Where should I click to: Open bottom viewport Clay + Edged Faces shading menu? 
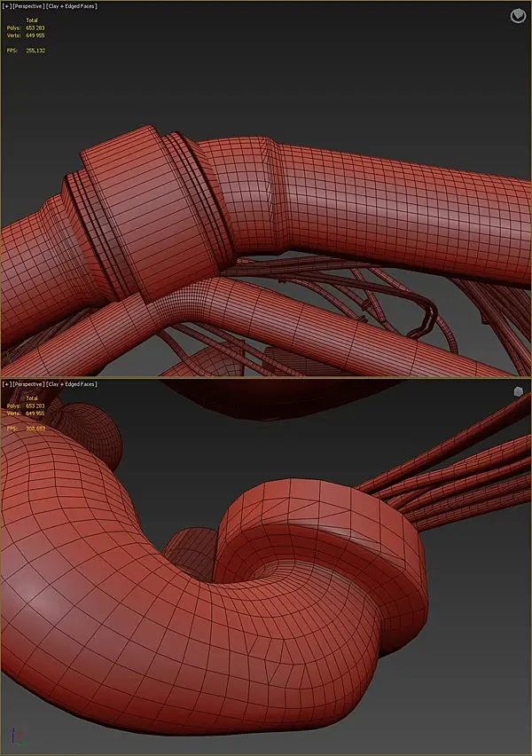coord(72,384)
